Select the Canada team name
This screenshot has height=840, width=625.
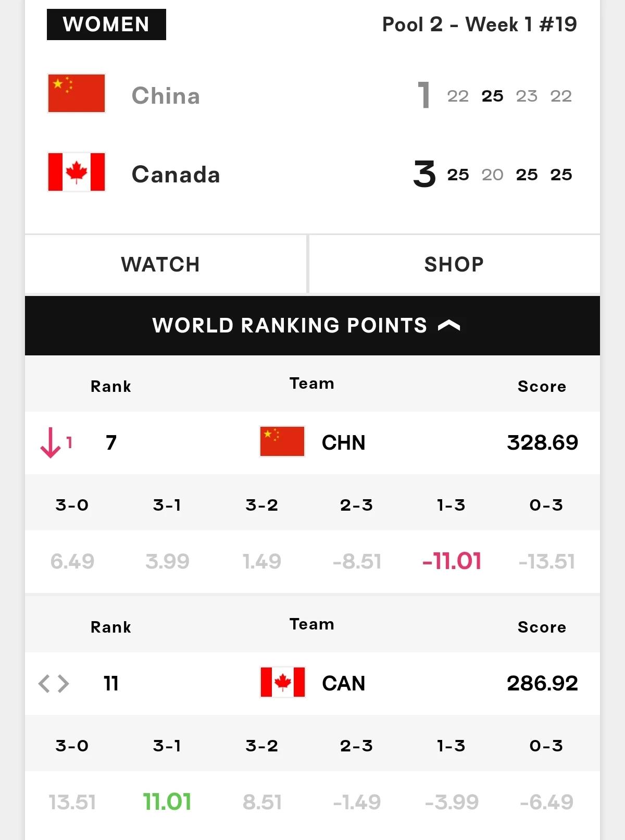coord(176,175)
